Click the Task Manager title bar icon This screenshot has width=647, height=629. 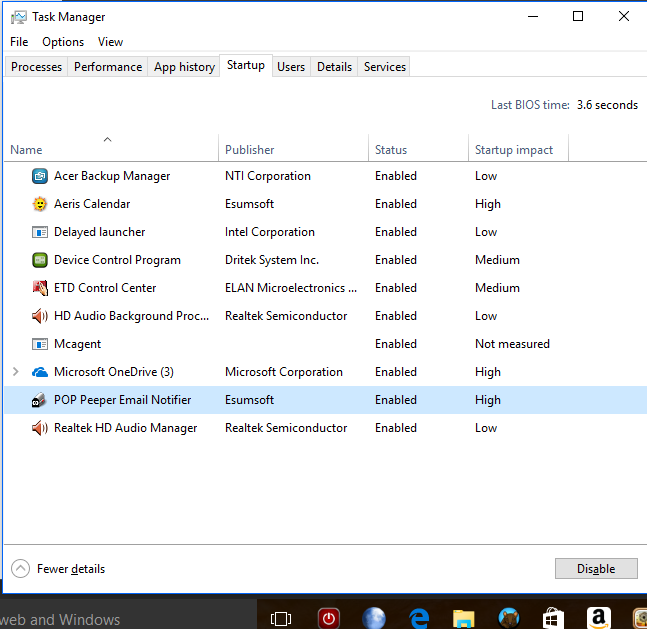tap(19, 17)
